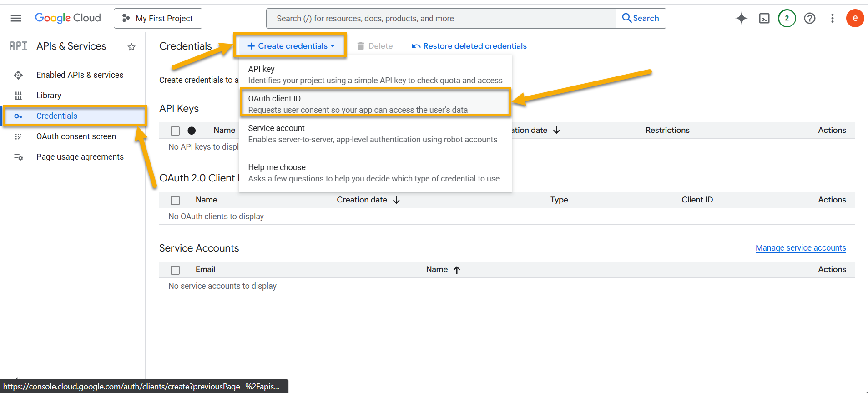Viewport: 868px width, 393px height.
Task: Open the account avatar letter e
Action: click(x=855, y=18)
